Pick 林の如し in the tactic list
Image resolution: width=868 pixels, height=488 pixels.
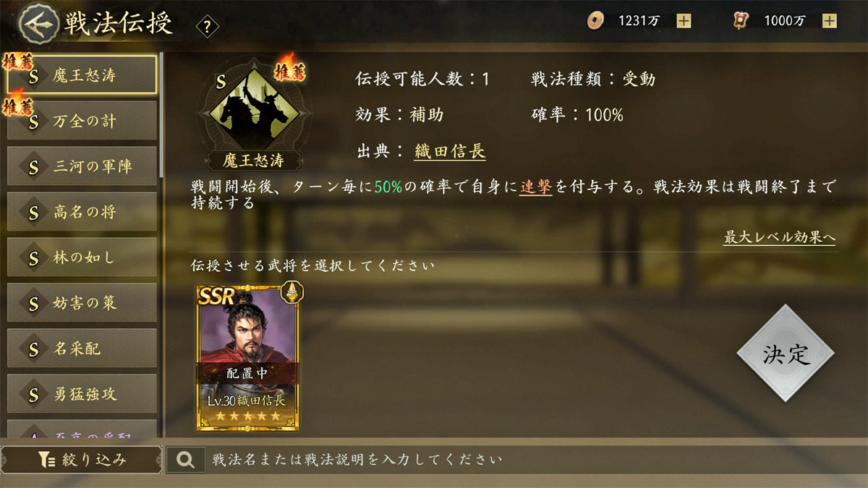82,257
